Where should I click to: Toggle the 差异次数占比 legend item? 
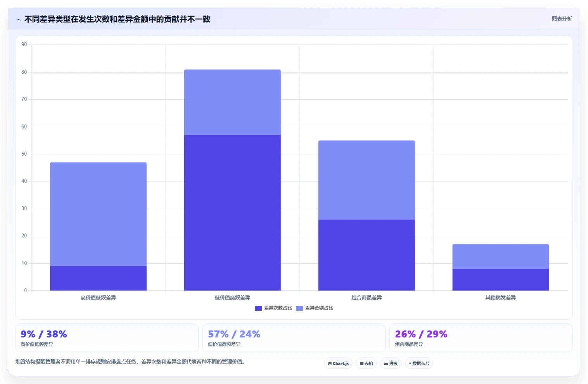click(x=273, y=308)
